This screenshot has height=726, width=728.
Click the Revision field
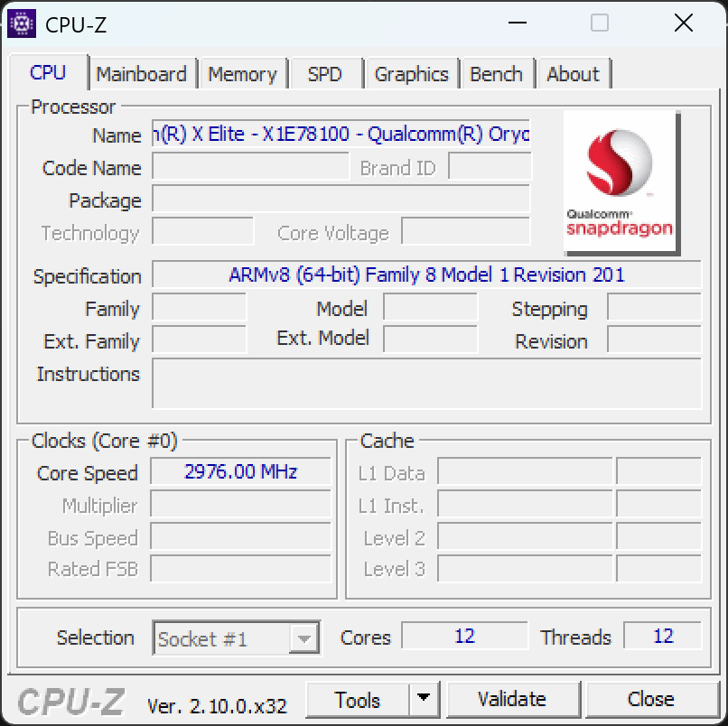click(654, 340)
